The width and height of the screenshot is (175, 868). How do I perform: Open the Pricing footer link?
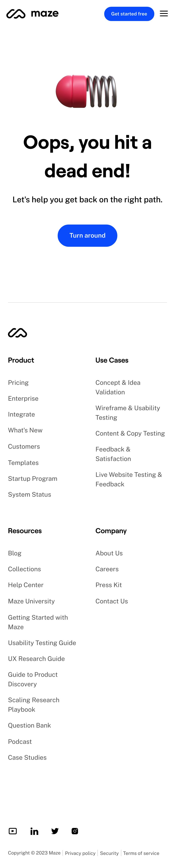pos(18,382)
